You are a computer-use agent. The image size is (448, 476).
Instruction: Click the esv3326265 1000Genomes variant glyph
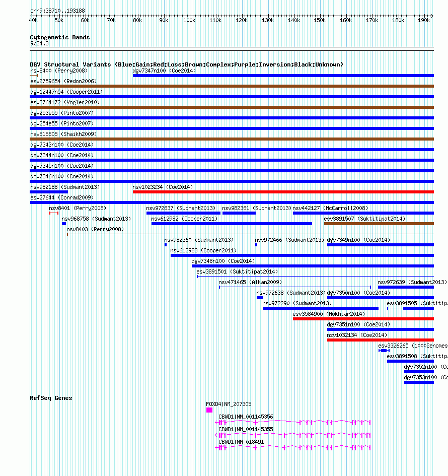384,351
